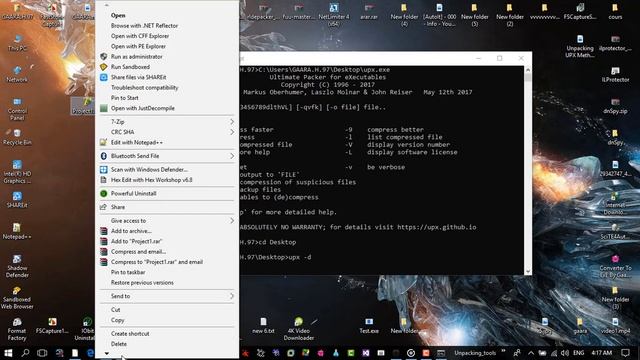Viewport: 640px width, 360px height.
Task: Click command prompt scrollbar up arrow
Action: click(x=528, y=70)
